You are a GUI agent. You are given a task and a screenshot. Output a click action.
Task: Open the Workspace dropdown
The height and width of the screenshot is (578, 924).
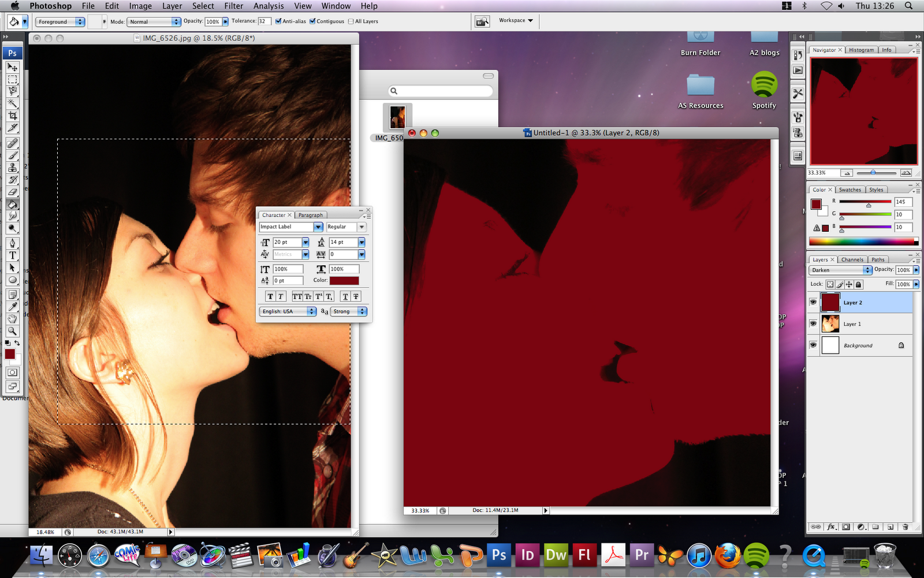coord(516,21)
